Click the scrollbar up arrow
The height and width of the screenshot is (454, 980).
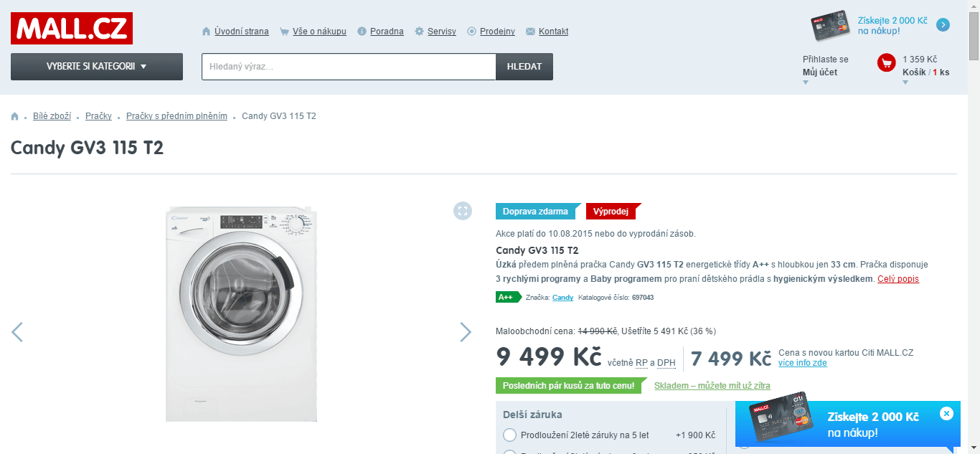pyautogui.click(x=974, y=6)
